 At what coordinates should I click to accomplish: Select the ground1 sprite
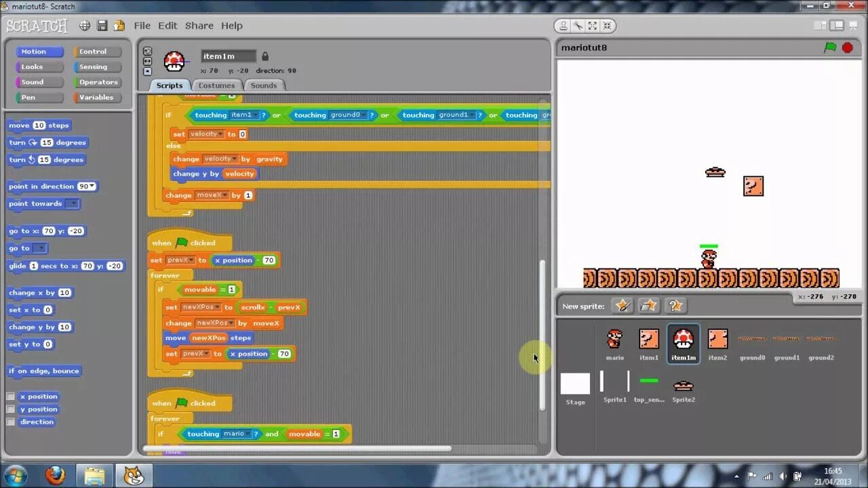(787, 344)
